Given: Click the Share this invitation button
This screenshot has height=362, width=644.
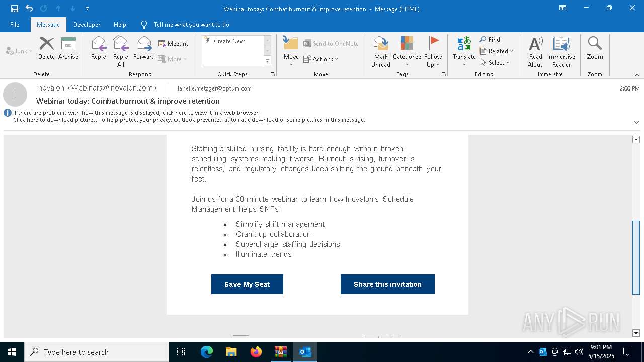Looking at the screenshot, I should (387, 284).
